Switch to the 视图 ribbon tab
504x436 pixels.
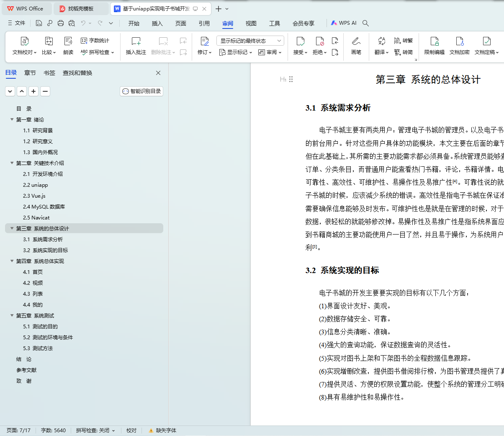pos(251,23)
